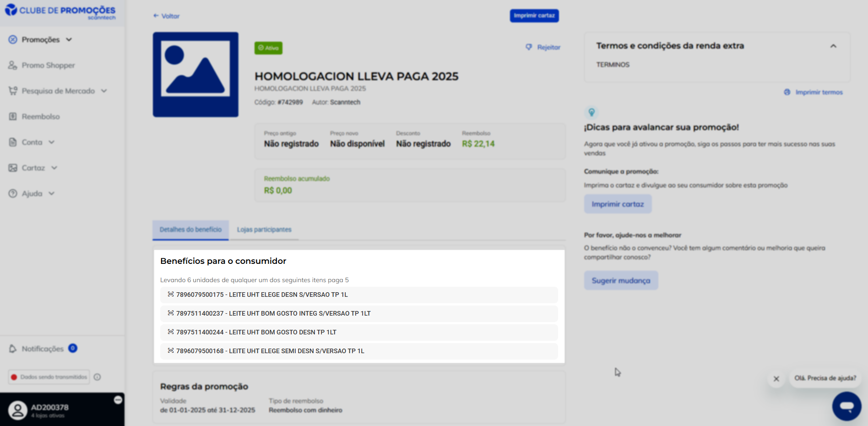Click the Imprimir termos link

pos(819,92)
